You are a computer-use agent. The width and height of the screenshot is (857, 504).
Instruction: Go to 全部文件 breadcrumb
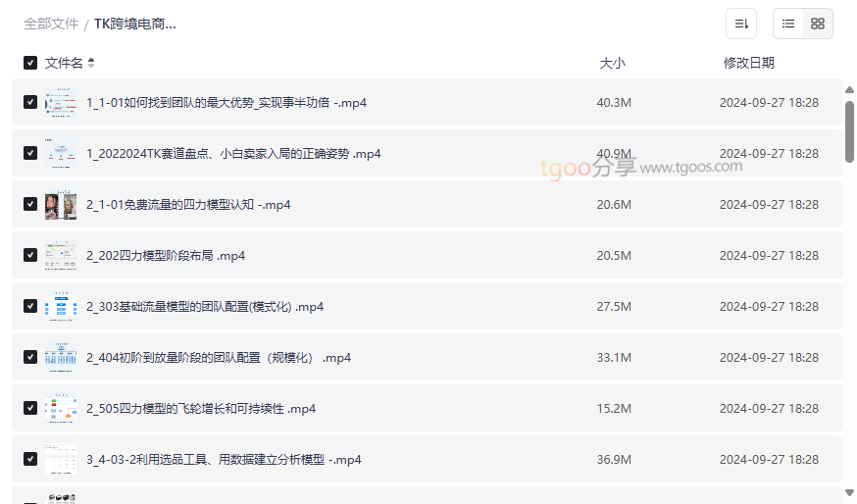[51, 24]
